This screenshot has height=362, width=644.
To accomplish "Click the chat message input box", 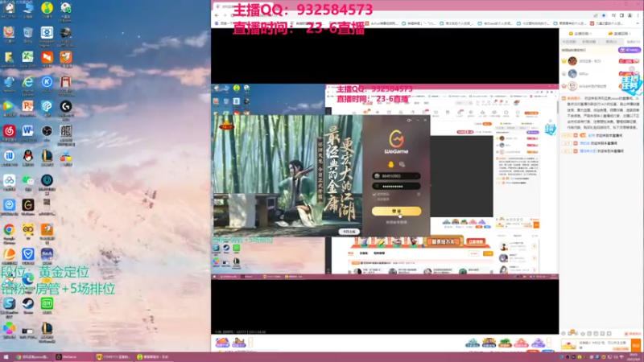I will pyautogui.click(x=603, y=345).
